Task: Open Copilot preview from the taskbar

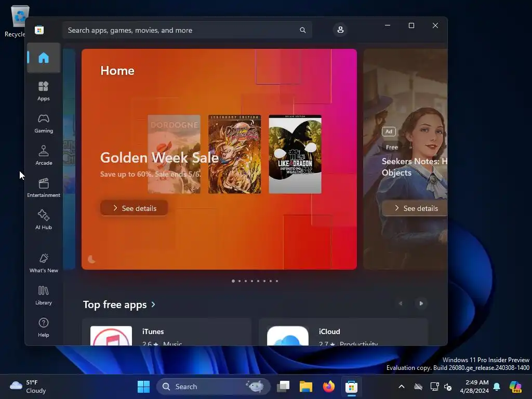Action: [x=515, y=387]
